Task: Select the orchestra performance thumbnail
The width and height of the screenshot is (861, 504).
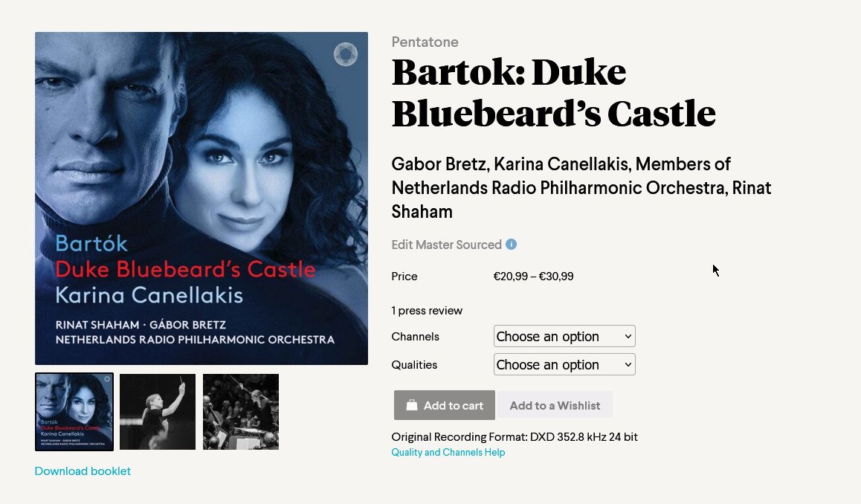Action: (240, 412)
